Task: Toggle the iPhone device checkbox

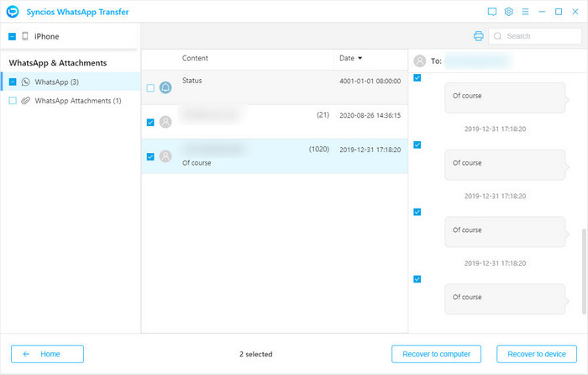Action: (x=12, y=36)
